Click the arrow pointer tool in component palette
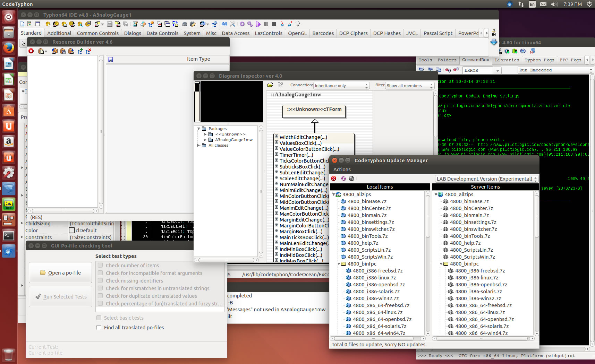The height and width of the screenshot is (364, 595). click(x=23, y=43)
